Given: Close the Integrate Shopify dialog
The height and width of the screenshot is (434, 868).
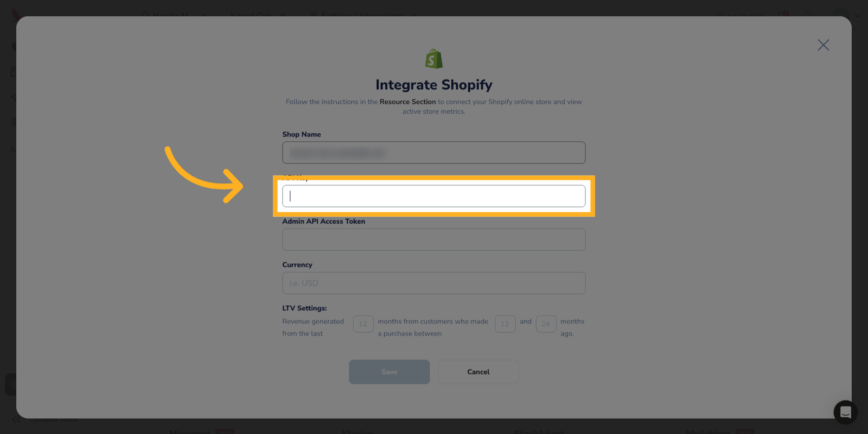Looking at the screenshot, I should [x=823, y=45].
